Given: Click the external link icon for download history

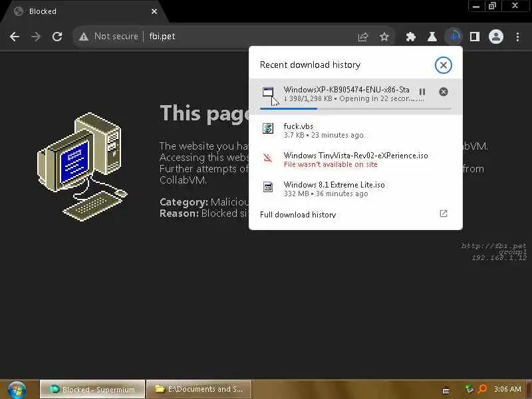Looking at the screenshot, I should tap(443, 213).
